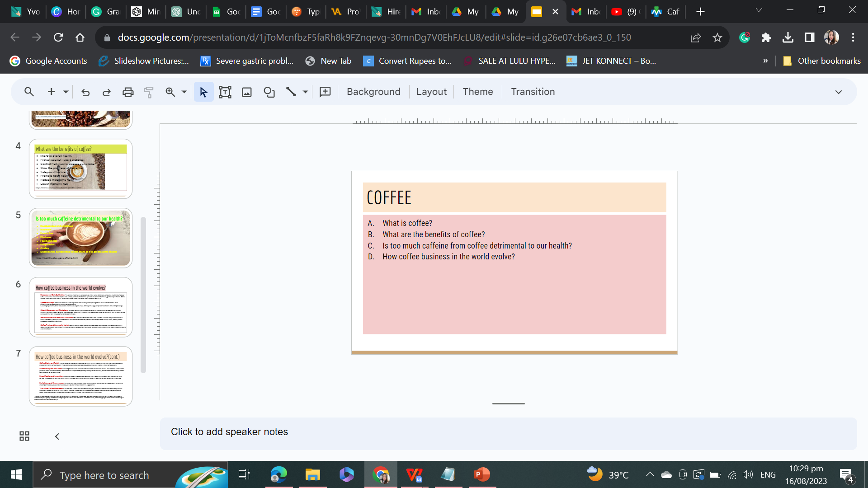The width and height of the screenshot is (868, 488).
Task: Select the shape tool icon
Action: (269, 92)
